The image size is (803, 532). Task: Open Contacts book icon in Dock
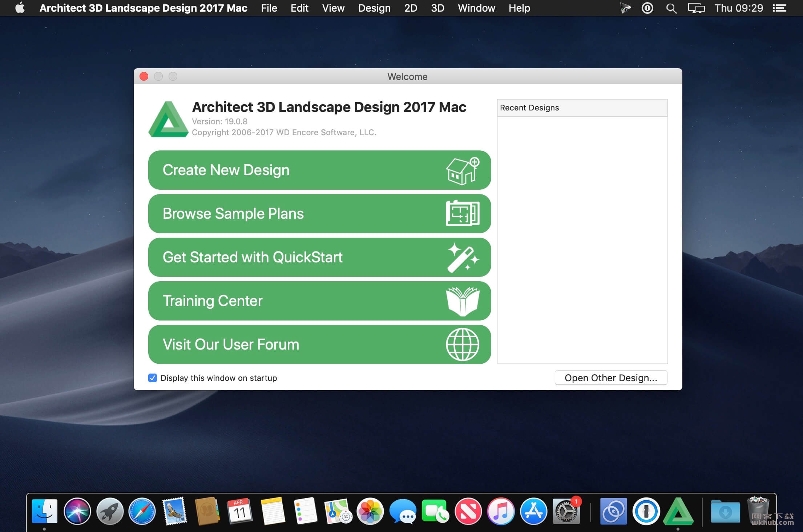tap(207, 511)
